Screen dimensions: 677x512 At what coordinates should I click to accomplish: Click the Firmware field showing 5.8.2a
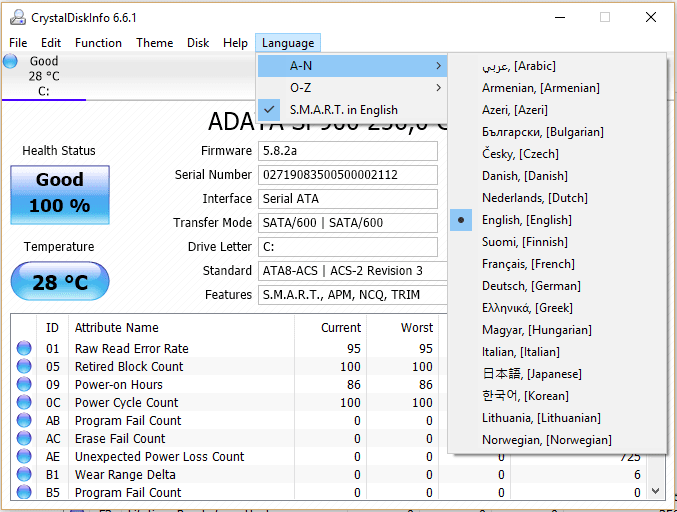click(x=348, y=151)
